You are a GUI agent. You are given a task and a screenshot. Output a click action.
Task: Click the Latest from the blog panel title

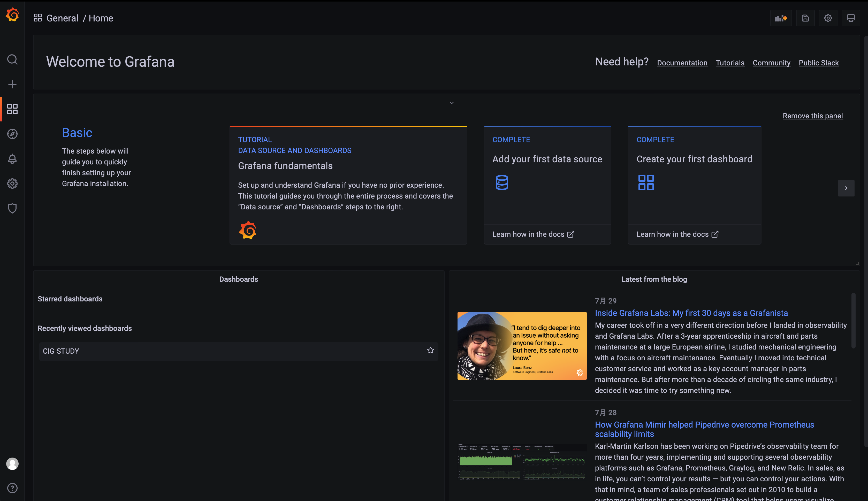click(654, 279)
